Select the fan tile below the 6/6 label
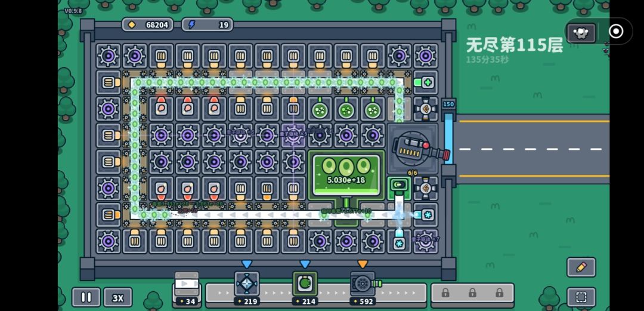Viewport: 644px width, 311px height. [x=426, y=188]
